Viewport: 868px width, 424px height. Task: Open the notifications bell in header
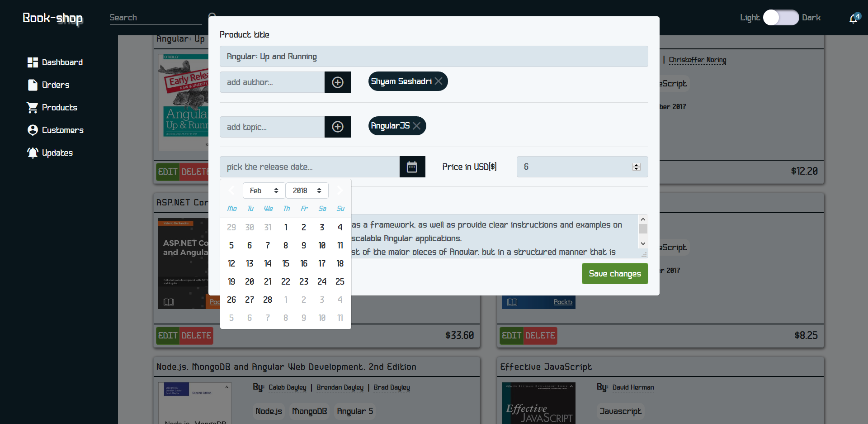pyautogui.click(x=854, y=18)
